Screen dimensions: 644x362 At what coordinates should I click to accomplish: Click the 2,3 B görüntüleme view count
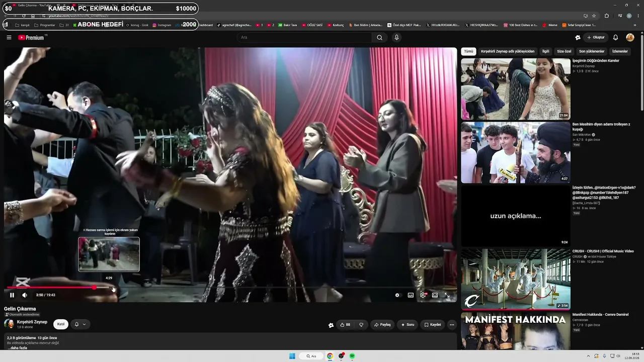point(22,338)
